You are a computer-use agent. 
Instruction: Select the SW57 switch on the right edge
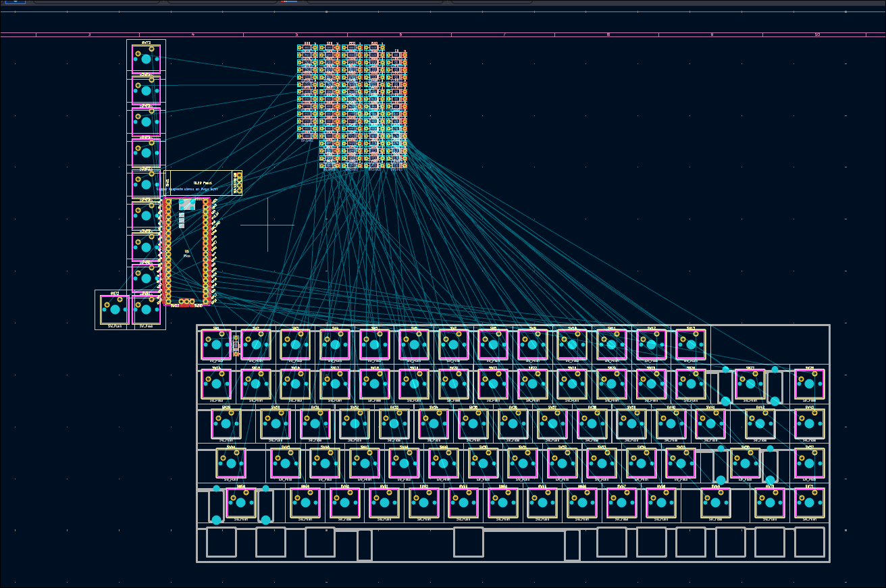click(809, 463)
